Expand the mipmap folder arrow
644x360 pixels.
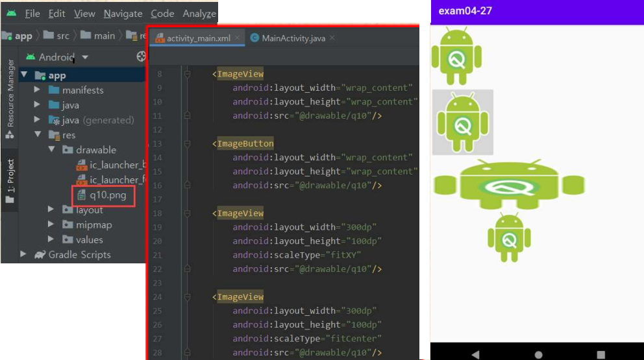51,224
